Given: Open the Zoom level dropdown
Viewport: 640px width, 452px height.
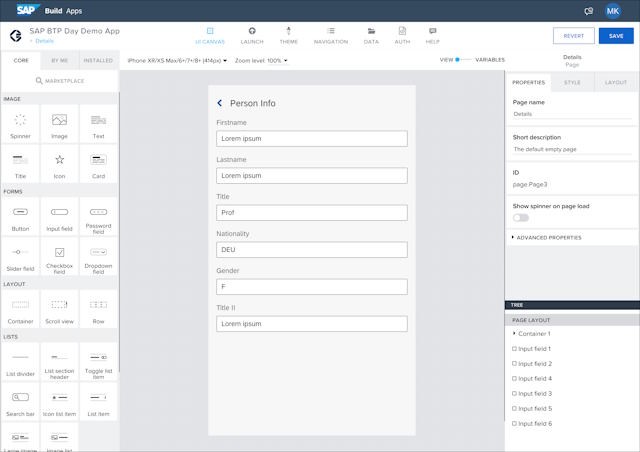Looking at the screenshot, I should (261, 60).
